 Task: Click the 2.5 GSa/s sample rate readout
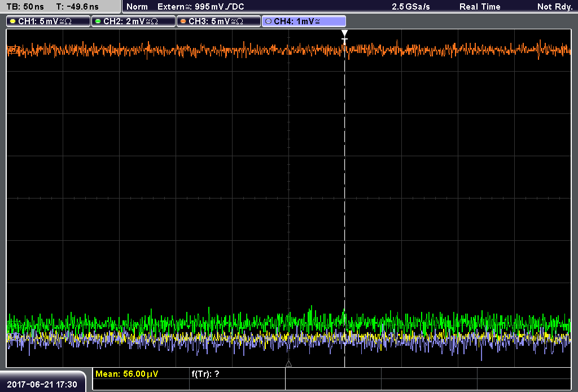coord(411,7)
